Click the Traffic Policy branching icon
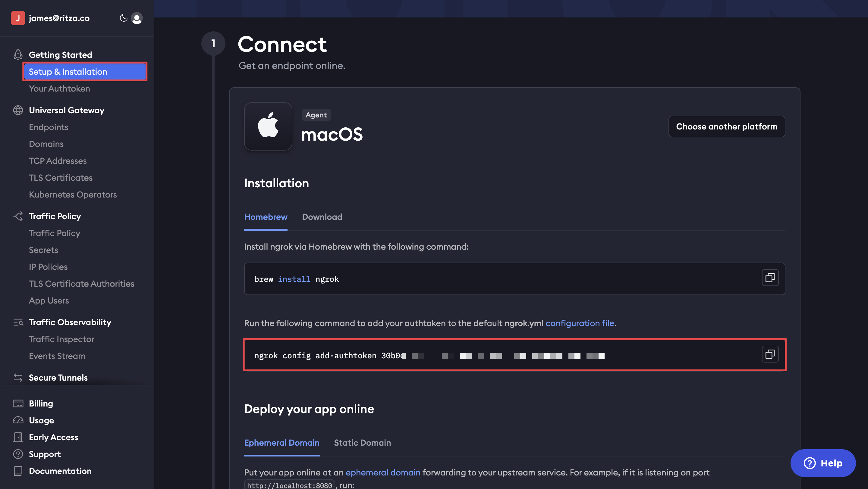This screenshot has height=489, width=868. pyautogui.click(x=18, y=216)
